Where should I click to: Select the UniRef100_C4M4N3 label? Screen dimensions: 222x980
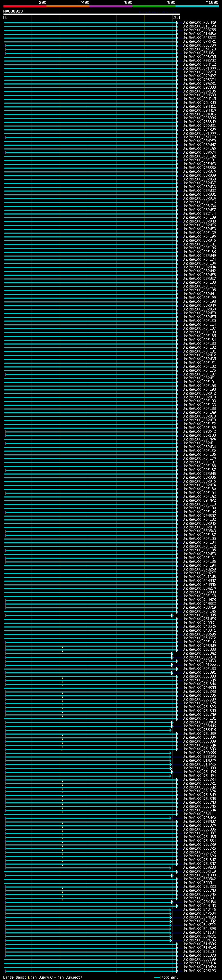click(x=199, y=906)
